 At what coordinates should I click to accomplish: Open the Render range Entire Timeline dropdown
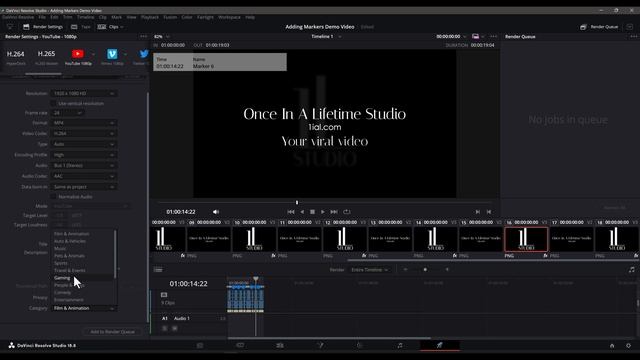(370, 270)
